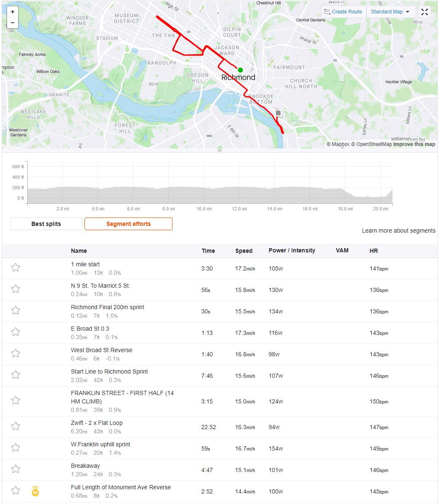Click the checkered finish marker on map
440x504 pixels.
(x=278, y=113)
